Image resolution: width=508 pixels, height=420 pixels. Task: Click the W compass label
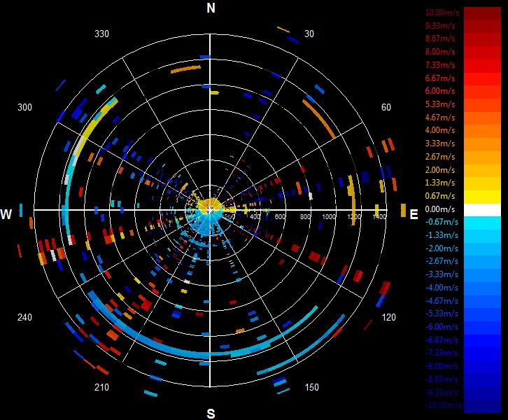(6, 214)
